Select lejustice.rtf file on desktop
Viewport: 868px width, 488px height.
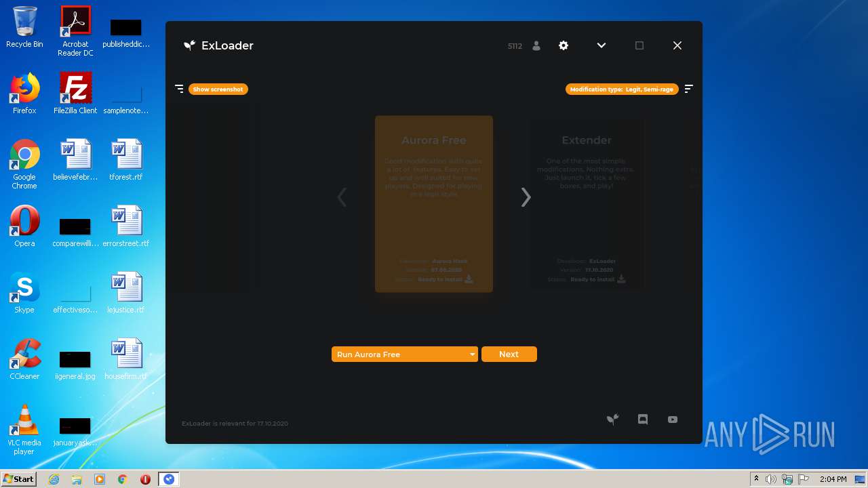[x=126, y=293]
